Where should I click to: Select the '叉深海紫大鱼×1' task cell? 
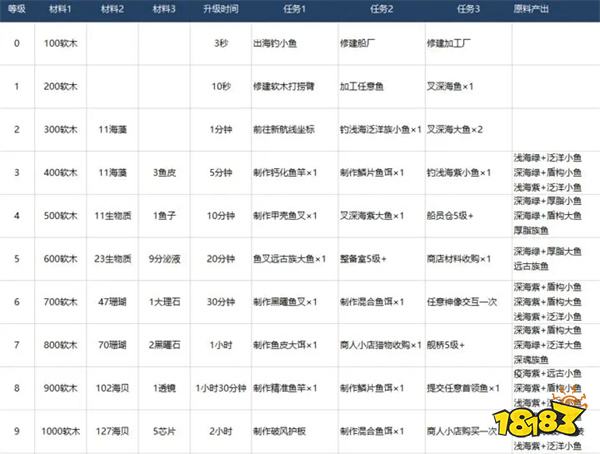coord(372,216)
